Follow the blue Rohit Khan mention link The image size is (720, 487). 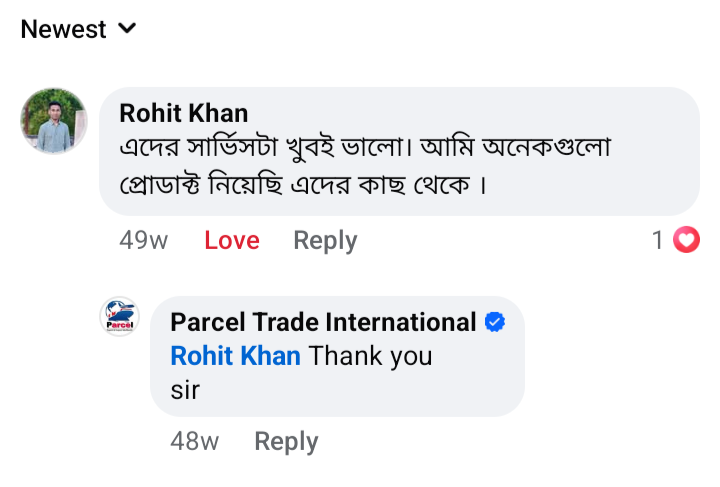point(236,356)
